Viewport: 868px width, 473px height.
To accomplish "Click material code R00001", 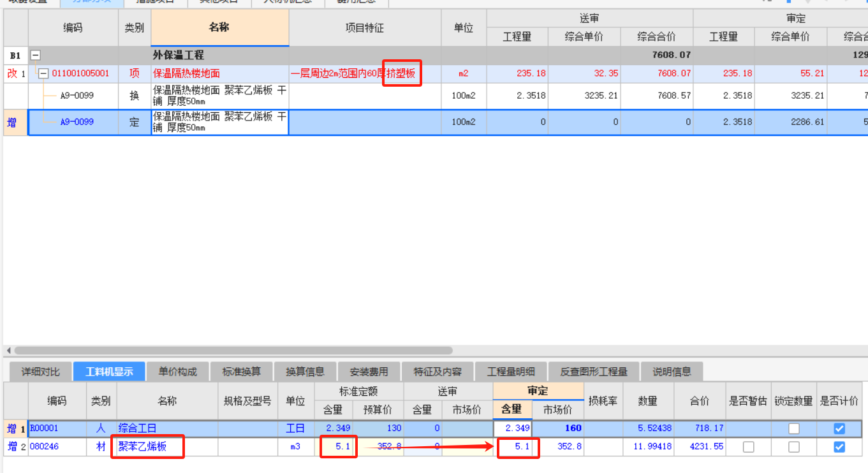I will click(44, 428).
